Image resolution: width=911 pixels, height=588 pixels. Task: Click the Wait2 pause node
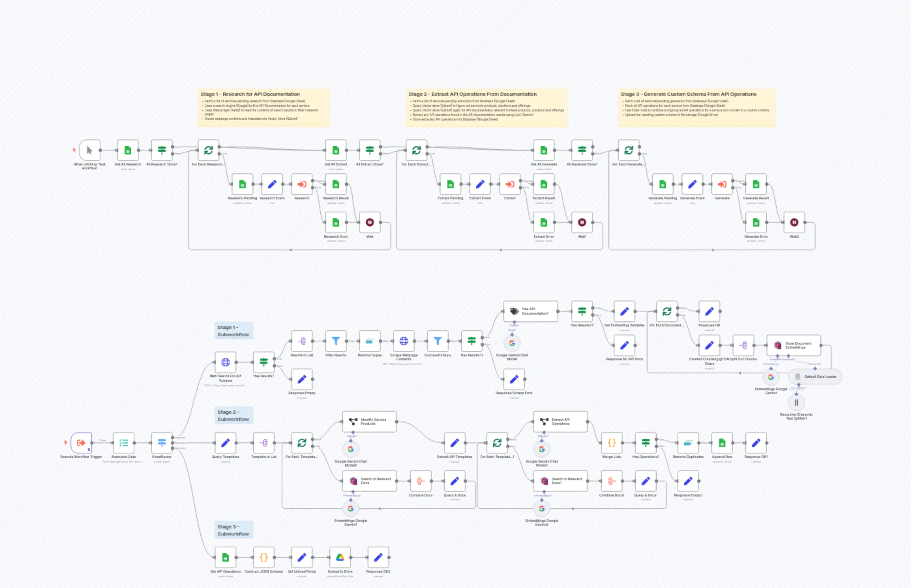(794, 222)
